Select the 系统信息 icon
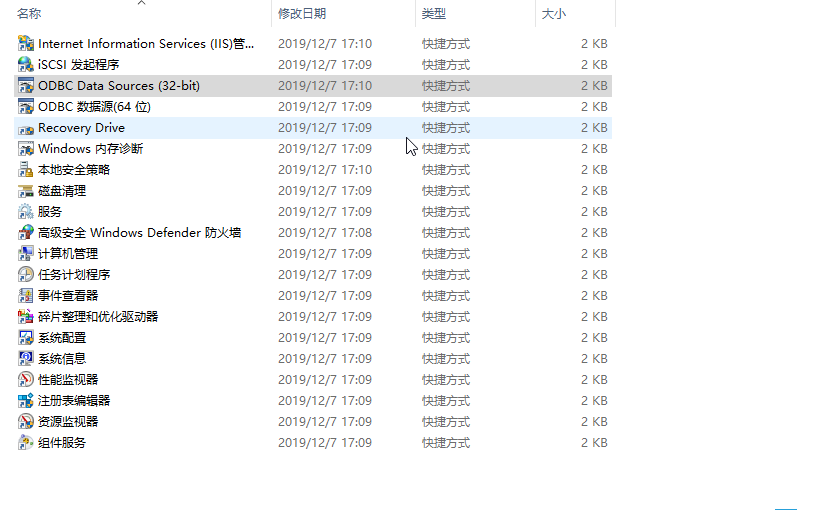824x510 pixels. point(25,359)
